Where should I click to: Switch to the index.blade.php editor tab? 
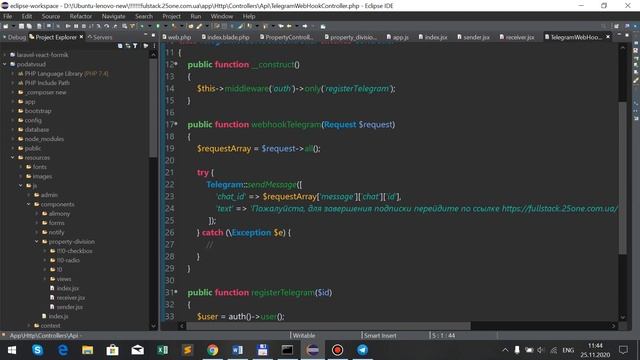click(x=225, y=37)
